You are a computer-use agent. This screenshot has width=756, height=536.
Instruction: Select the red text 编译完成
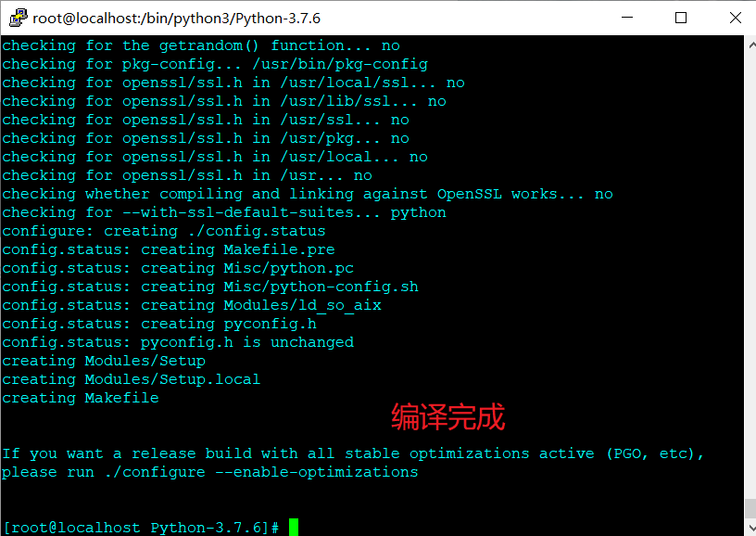pyautogui.click(x=448, y=417)
